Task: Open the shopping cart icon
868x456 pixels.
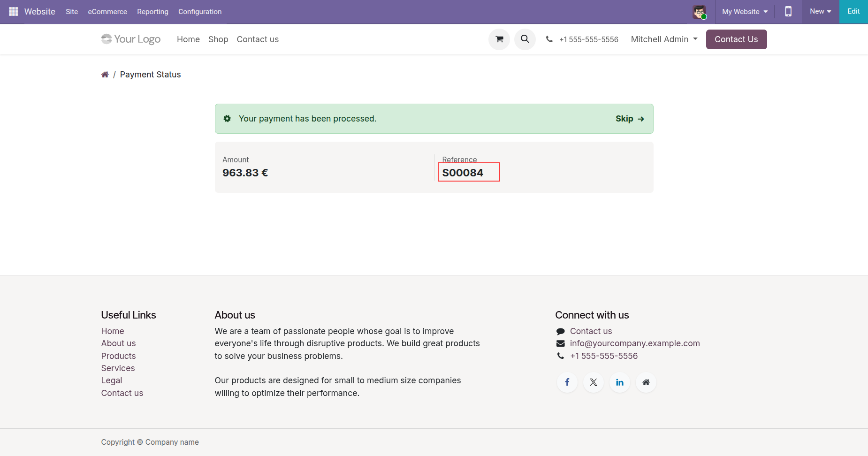Action: tap(499, 39)
